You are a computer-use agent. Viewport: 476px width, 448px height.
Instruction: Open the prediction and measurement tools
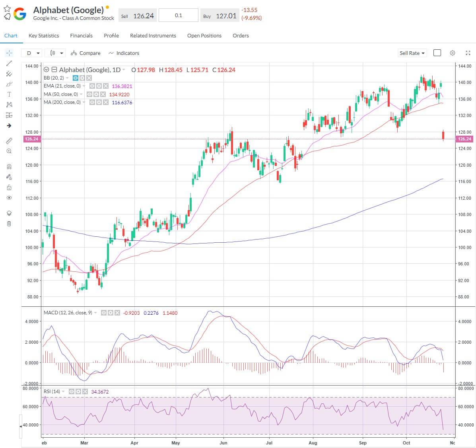pos(9,115)
